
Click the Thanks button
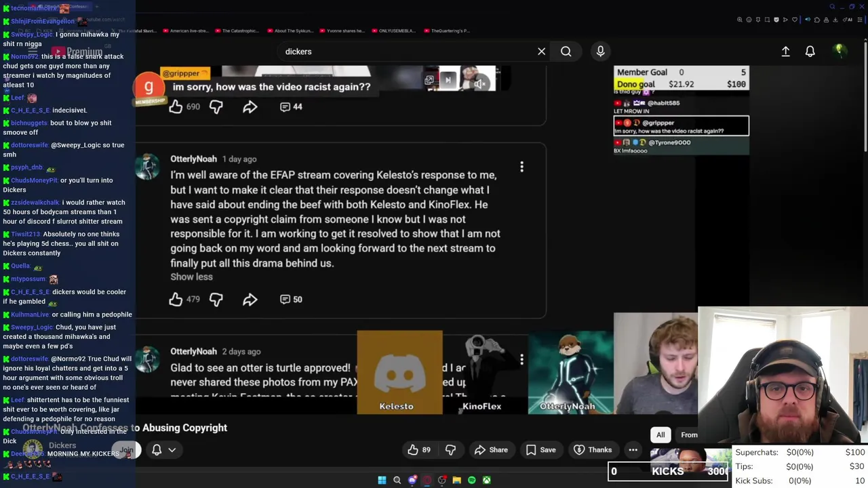point(593,449)
